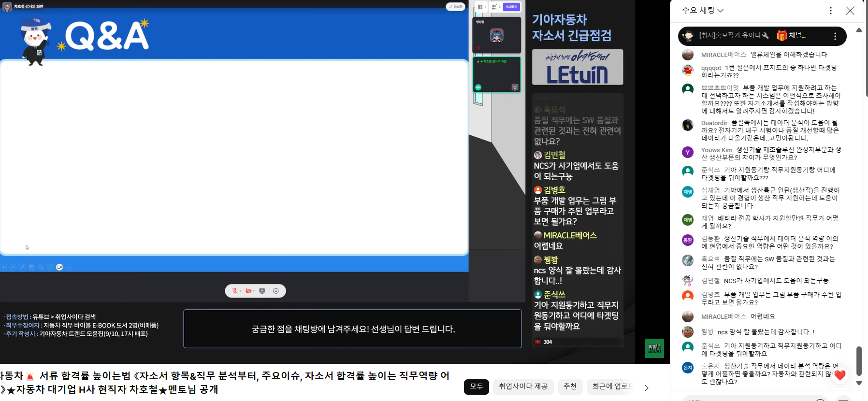Click the slide overview icon in presentation toolbar

(x=32, y=267)
